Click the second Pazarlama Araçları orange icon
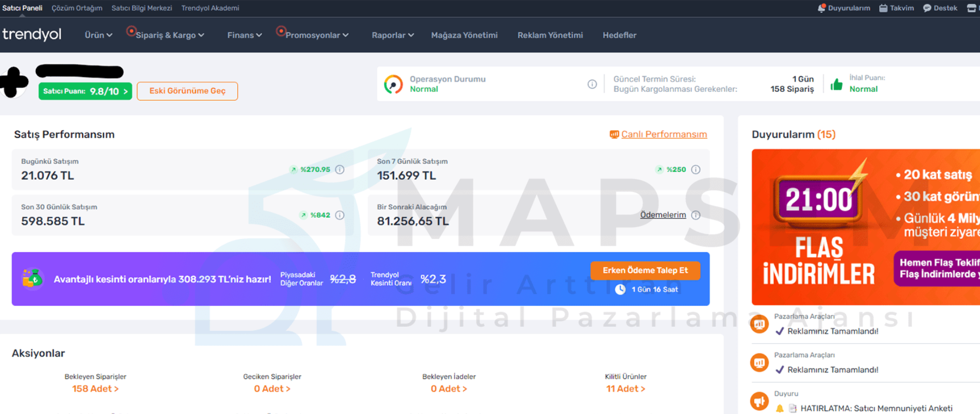The height and width of the screenshot is (414, 980). pyautogui.click(x=759, y=363)
